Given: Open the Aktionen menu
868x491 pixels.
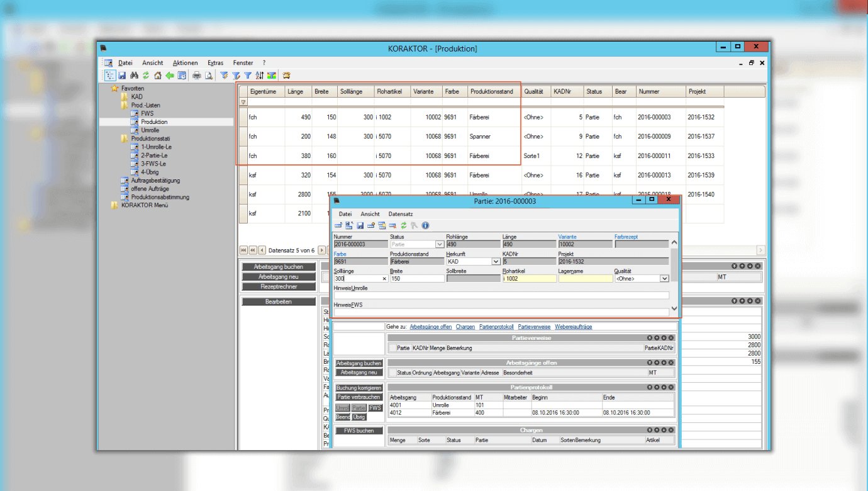Looking at the screenshot, I should (x=185, y=63).
